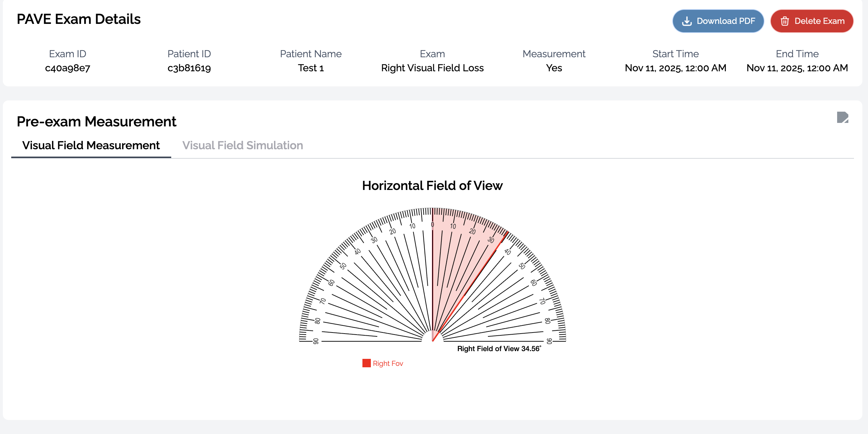Click the Exam ID value c40a98e7
This screenshot has width=868, height=434.
coord(68,68)
